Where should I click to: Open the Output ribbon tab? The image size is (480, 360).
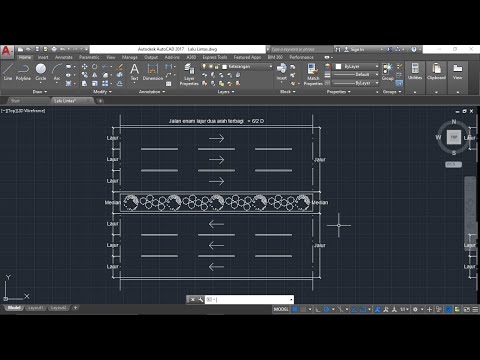(151, 57)
